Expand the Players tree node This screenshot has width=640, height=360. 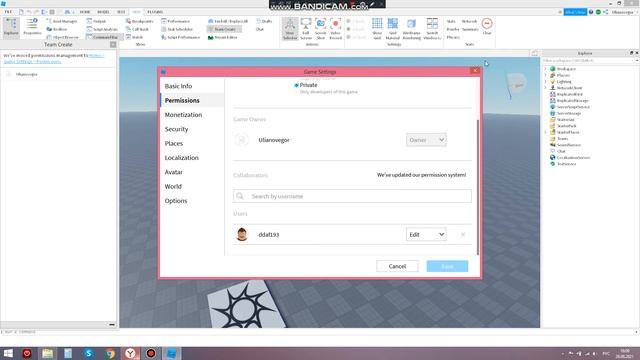546,76
